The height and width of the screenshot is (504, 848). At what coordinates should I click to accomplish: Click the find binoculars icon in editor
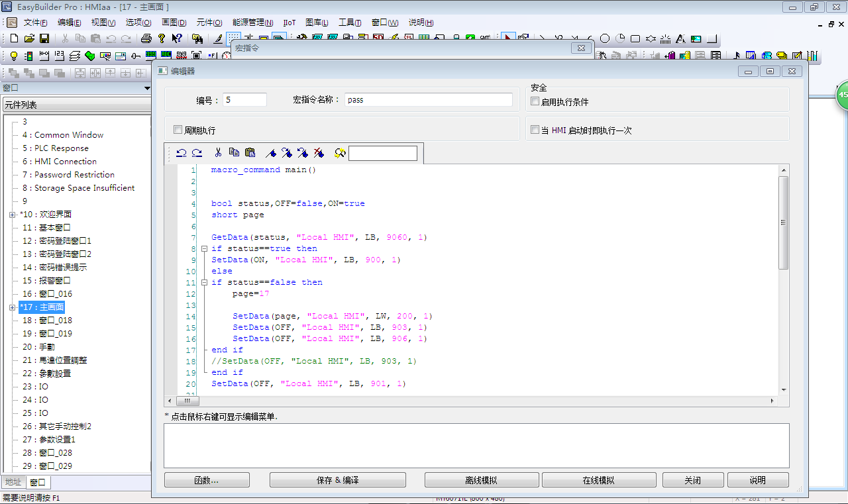pyautogui.click(x=340, y=153)
